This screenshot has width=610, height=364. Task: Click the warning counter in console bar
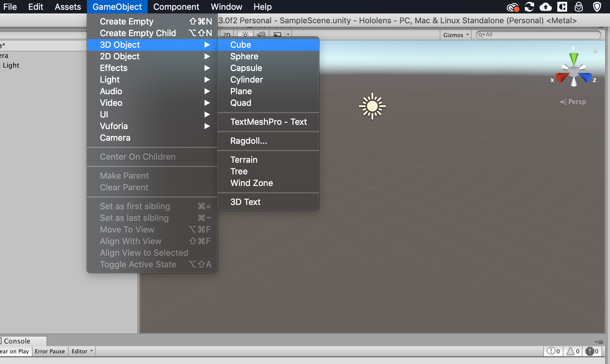[572, 351]
